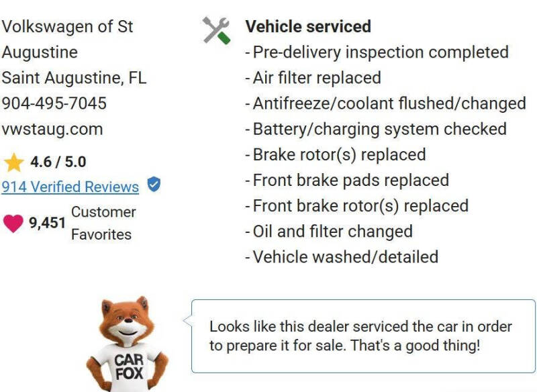Click the 9,451 favorites count

click(x=47, y=223)
